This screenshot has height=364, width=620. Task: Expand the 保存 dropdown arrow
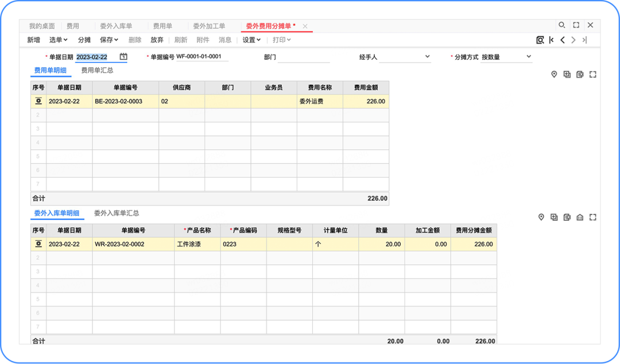pyautogui.click(x=117, y=40)
